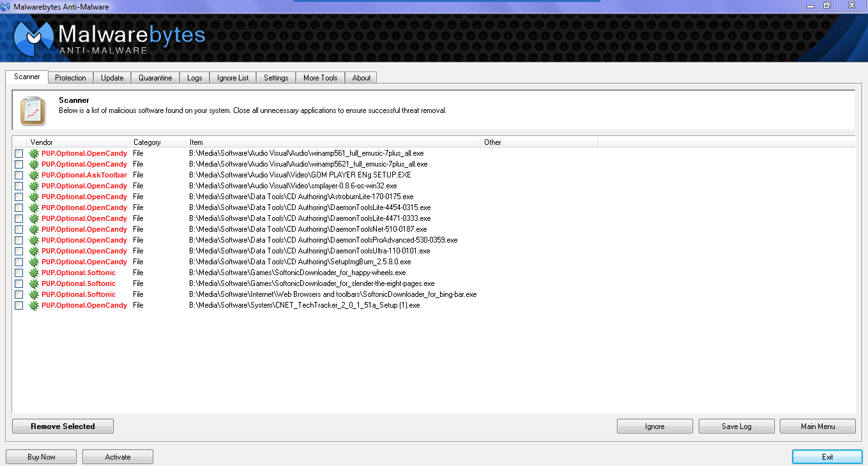This screenshot has height=466, width=868.
Task: Click the bug icon beside winamp5621_full_emusic-7plus_all.exe
Action: click(34, 164)
